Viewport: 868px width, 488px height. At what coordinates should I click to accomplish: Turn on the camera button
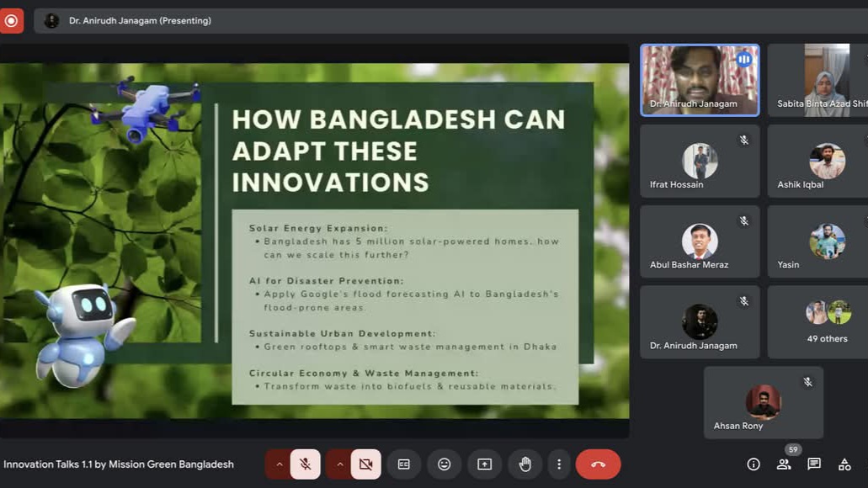tap(365, 464)
